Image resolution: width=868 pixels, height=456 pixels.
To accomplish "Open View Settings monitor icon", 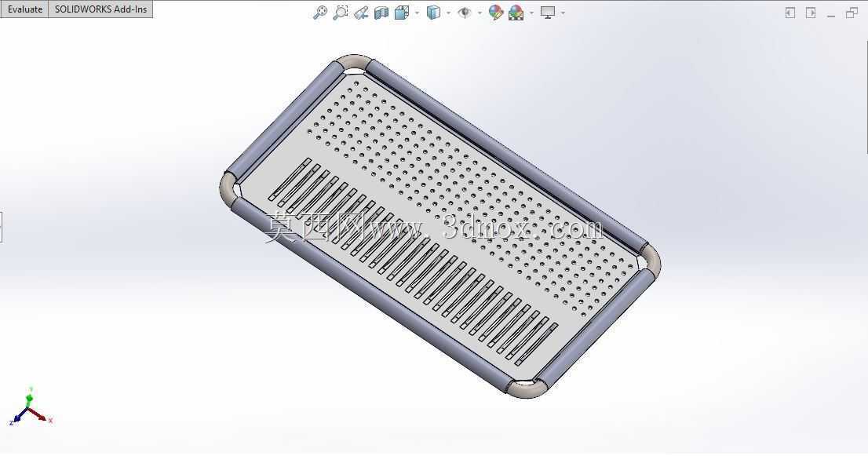I will [548, 13].
